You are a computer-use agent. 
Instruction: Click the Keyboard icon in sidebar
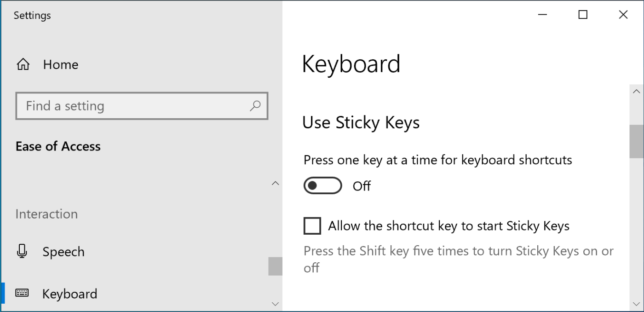22,293
